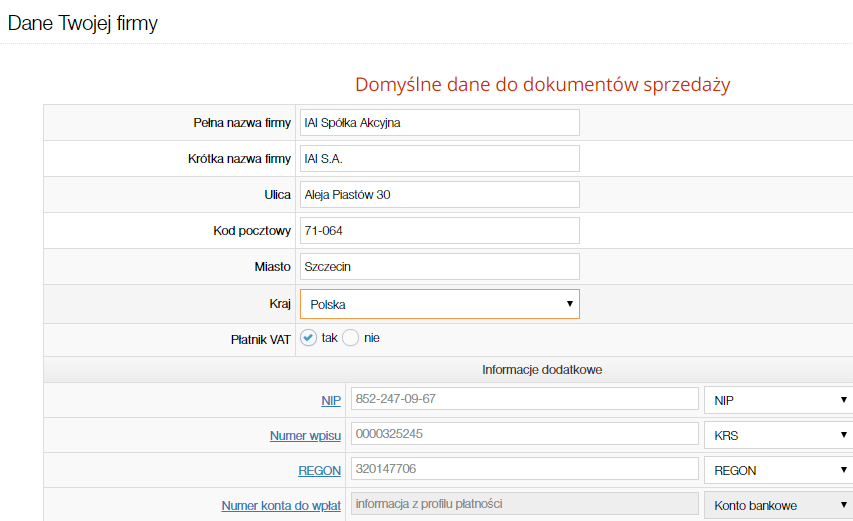
Task: Follow the REGON link
Action: (319, 470)
